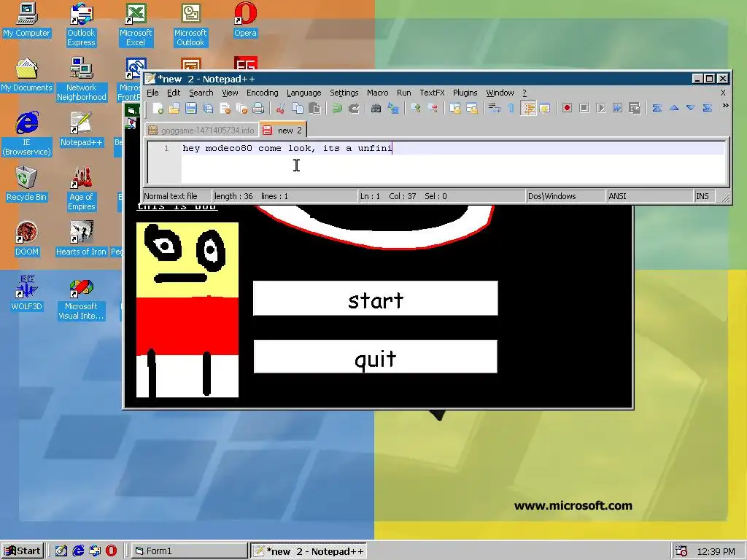This screenshot has width=747, height=560.
Task: Open Find with the binoculars icon
Action: pos(376,108)
